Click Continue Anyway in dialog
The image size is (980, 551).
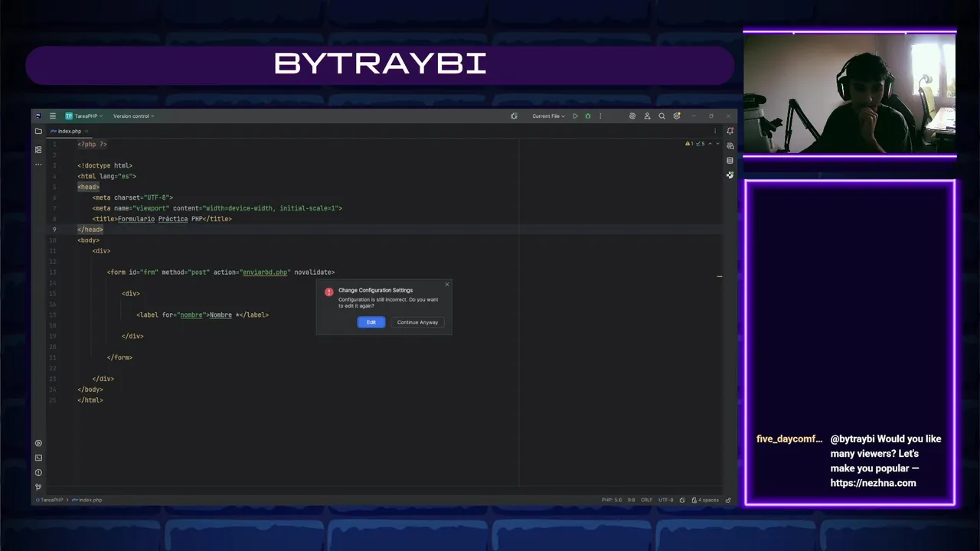point(417,322)
